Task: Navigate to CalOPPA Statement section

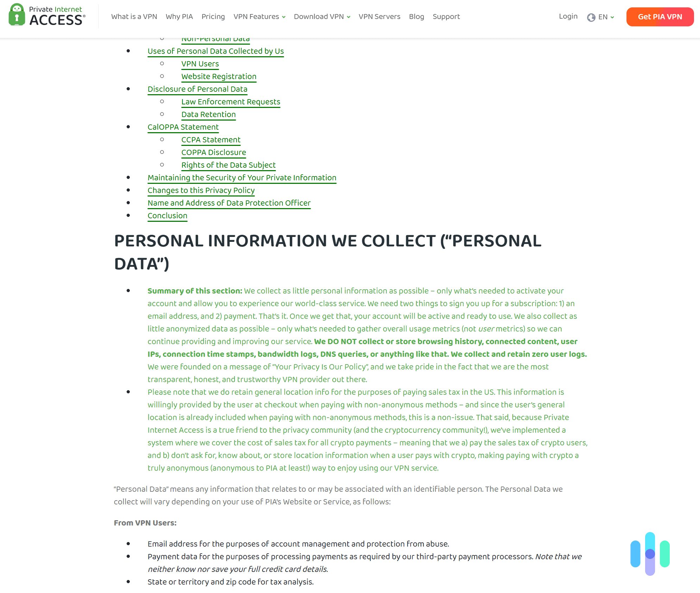Action: click(x=183, y=127)
